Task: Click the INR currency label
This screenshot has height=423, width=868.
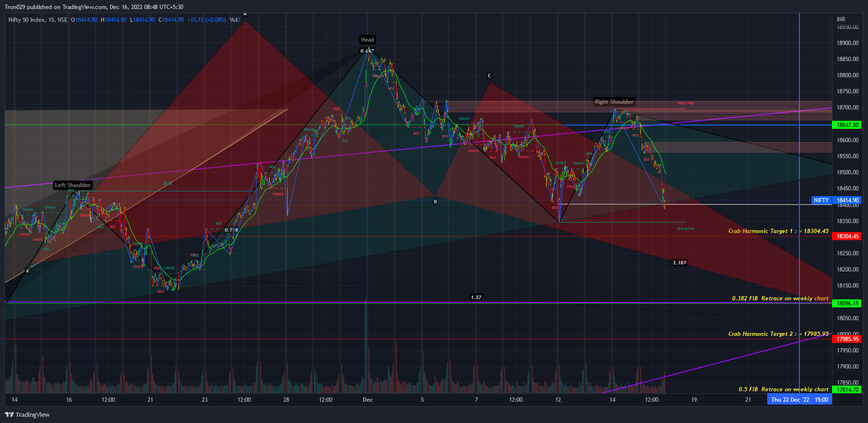Action: 841,19
